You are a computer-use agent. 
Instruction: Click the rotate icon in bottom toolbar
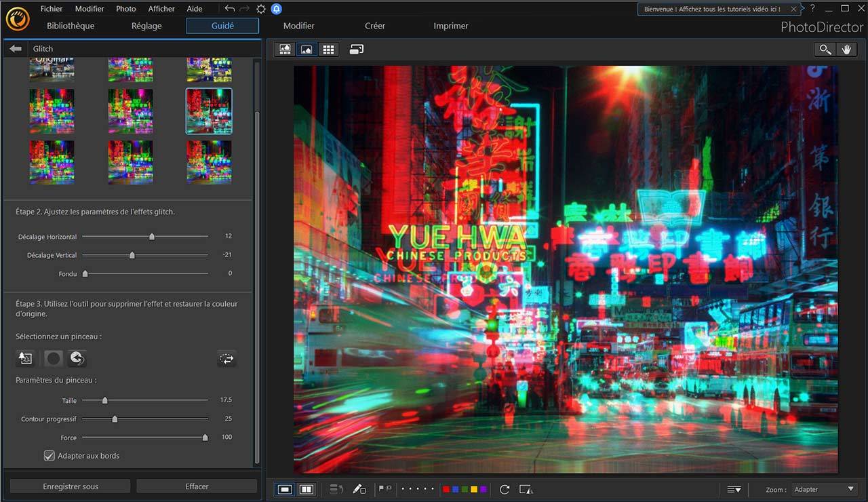(505, 489)
